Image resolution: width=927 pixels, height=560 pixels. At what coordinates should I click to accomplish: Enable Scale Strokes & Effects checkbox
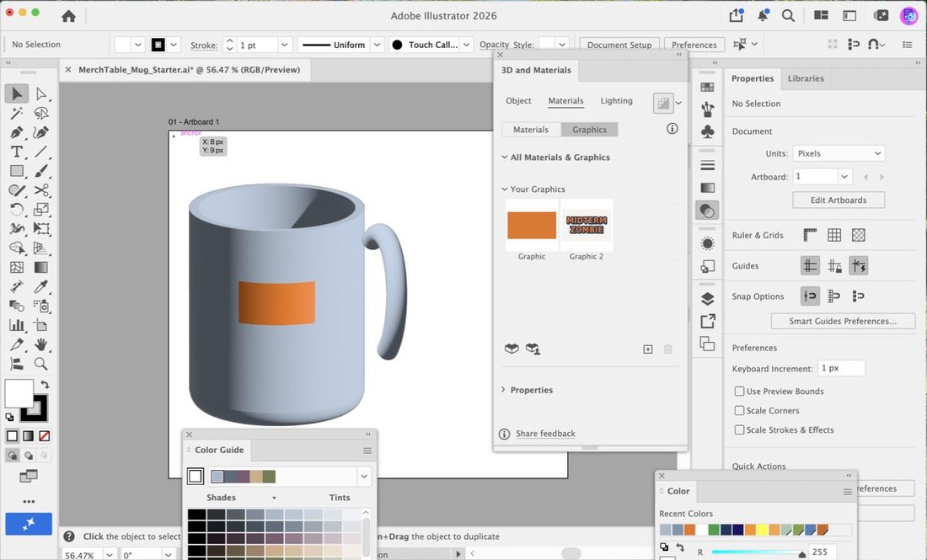pos(739,429)
